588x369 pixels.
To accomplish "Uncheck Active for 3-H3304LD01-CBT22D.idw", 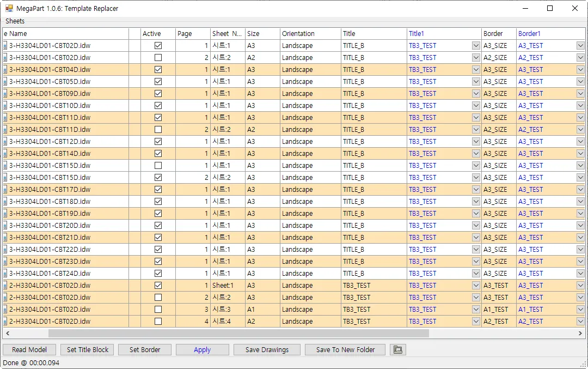I will [x=158, y=249].
